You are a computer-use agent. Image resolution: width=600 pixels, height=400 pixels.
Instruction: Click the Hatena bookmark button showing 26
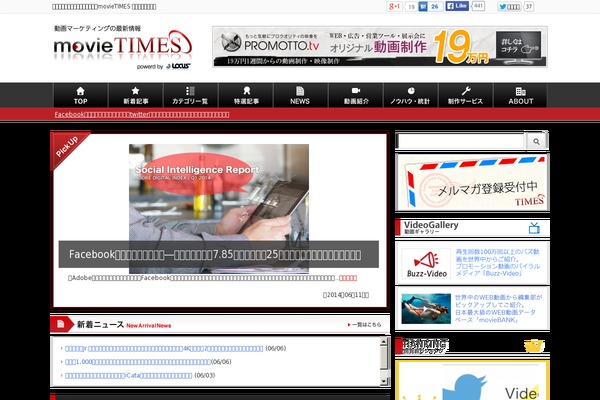(x=430, y=7)
